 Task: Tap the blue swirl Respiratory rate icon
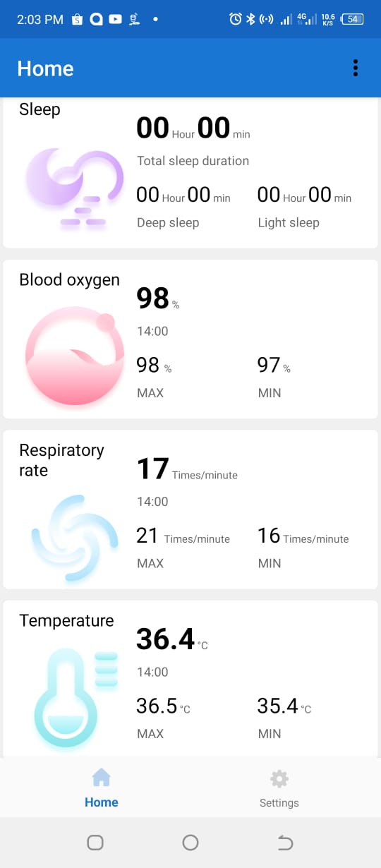point(75,539)
